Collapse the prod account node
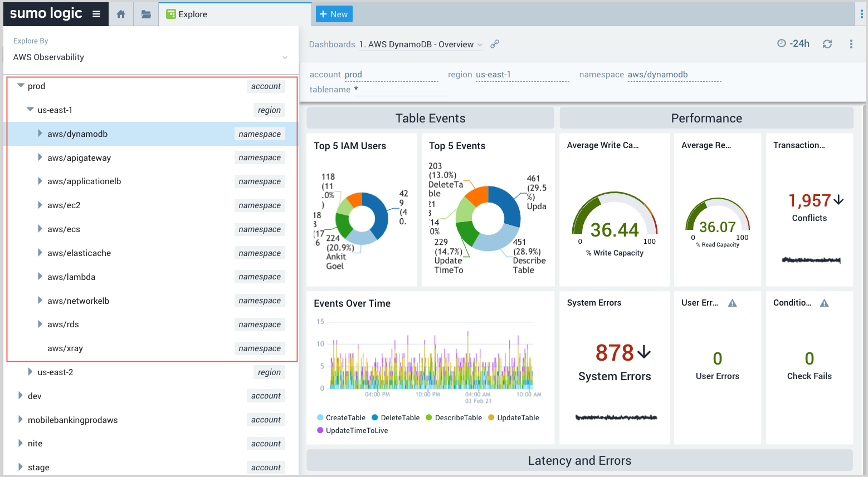Image resolution: width=868 pixels, height=477 pixels. [x=21, y=86]
